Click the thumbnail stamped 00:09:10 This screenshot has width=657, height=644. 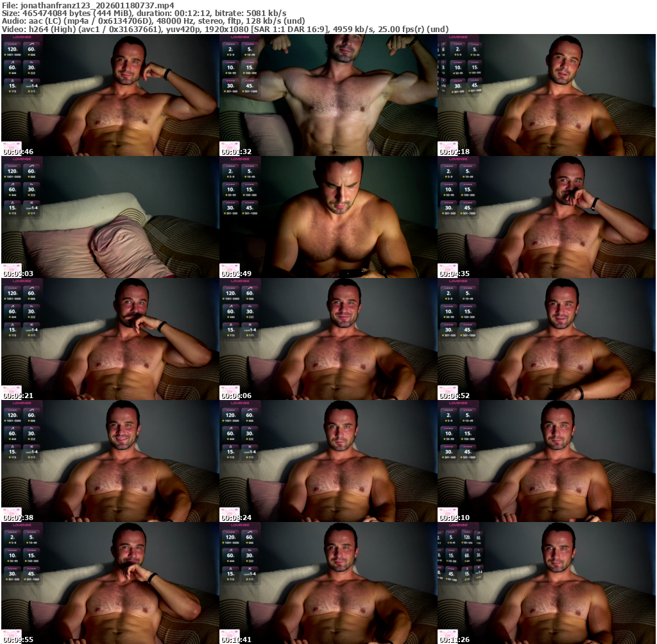(546, 461)
